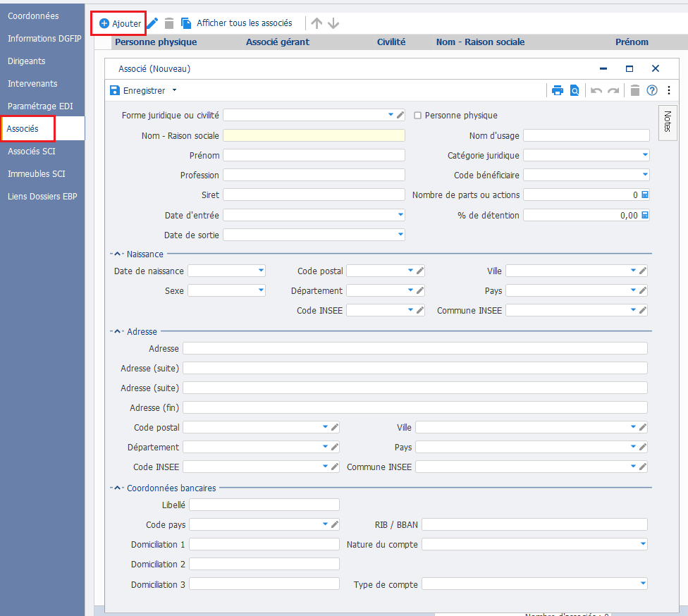Edit the Naissance Ville list

643,271
